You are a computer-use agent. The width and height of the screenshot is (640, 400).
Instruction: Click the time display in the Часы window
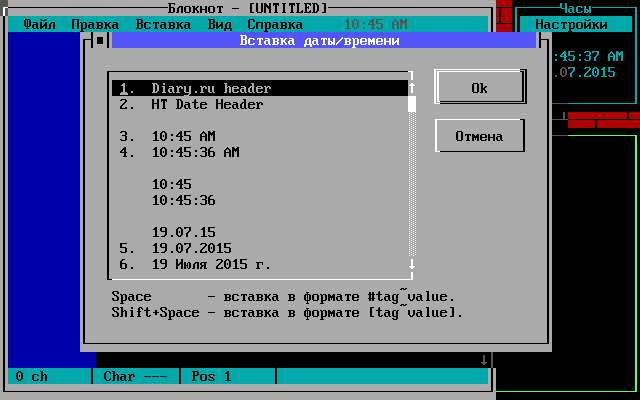tap(589, 56)
